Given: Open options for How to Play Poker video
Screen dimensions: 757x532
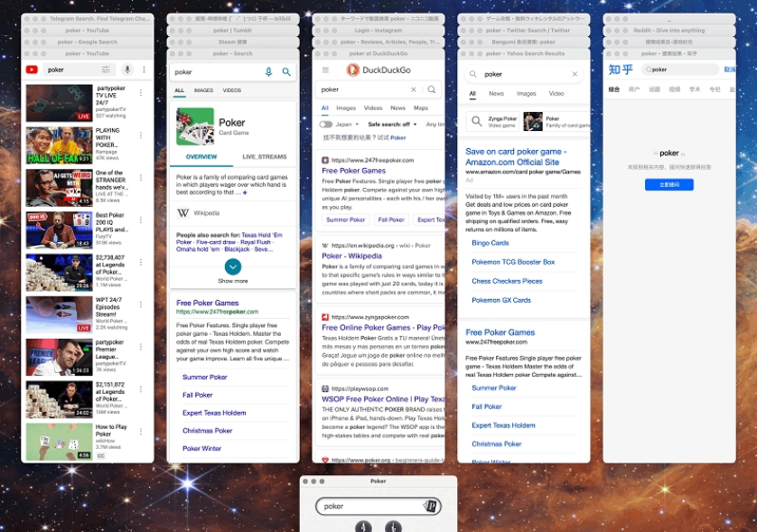Looking at the screenshot, I should click(141, 431).
